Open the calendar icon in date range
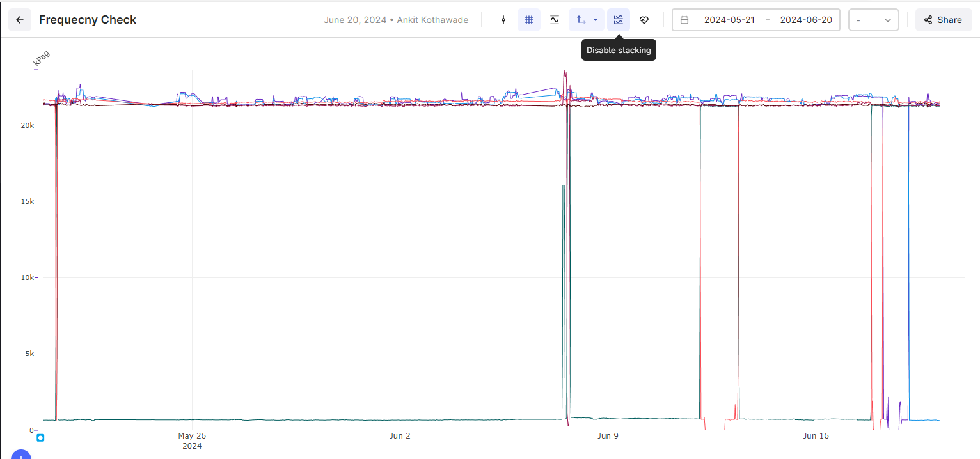 coord(684,20)
